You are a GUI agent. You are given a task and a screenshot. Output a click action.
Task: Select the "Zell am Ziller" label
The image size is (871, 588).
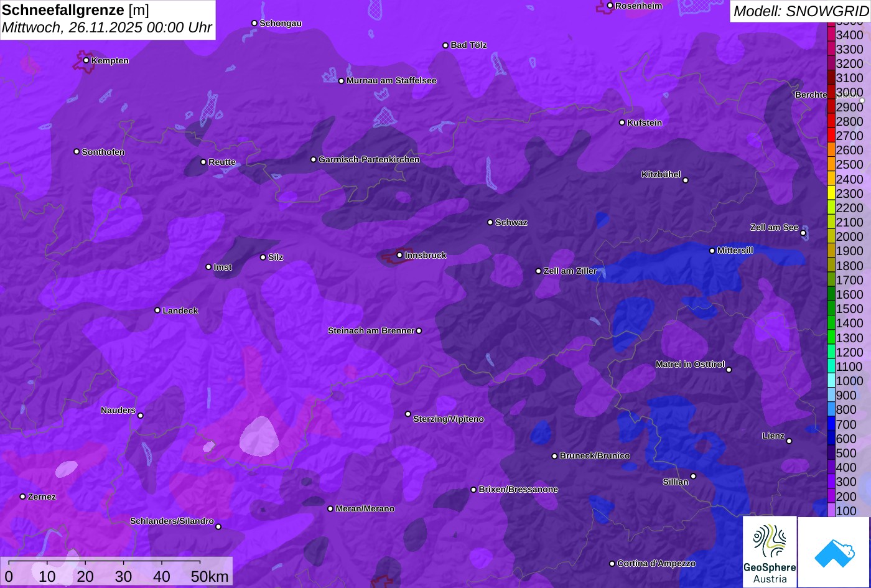pos(570,271)
